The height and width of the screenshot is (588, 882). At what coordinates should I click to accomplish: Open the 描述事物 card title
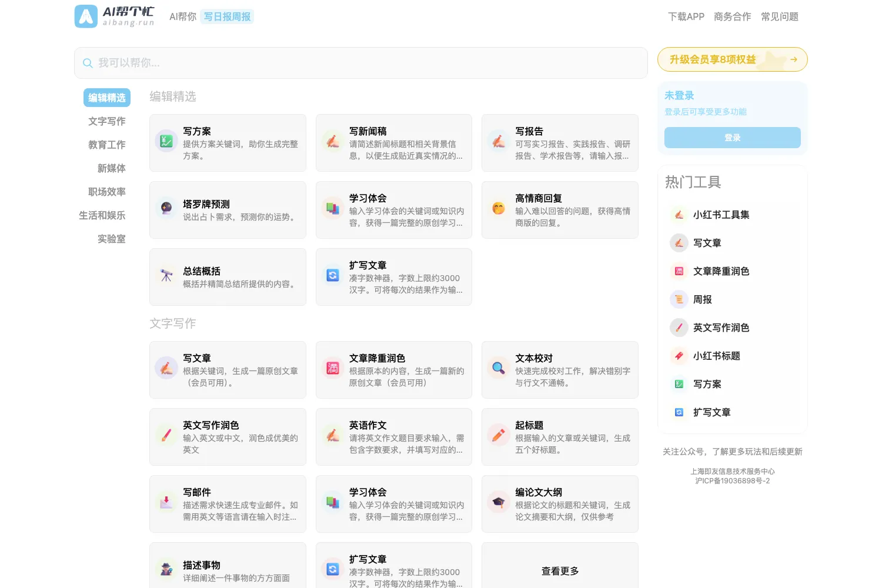[x=202, y=565]
